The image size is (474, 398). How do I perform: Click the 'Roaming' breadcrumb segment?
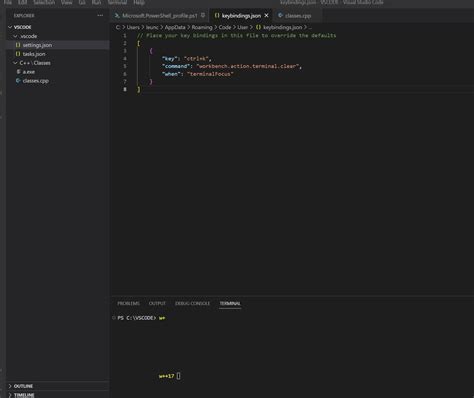[x=202, y=27]
